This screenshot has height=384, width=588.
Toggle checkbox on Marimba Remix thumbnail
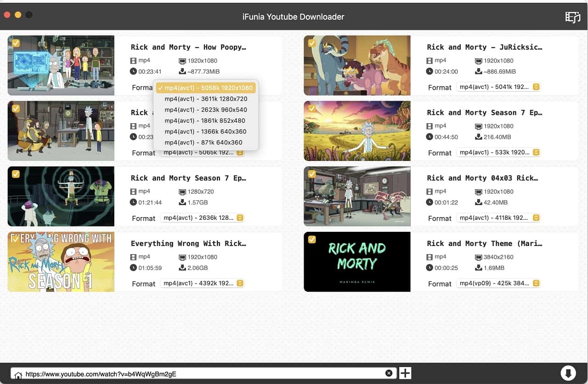(x=312, y=239)
